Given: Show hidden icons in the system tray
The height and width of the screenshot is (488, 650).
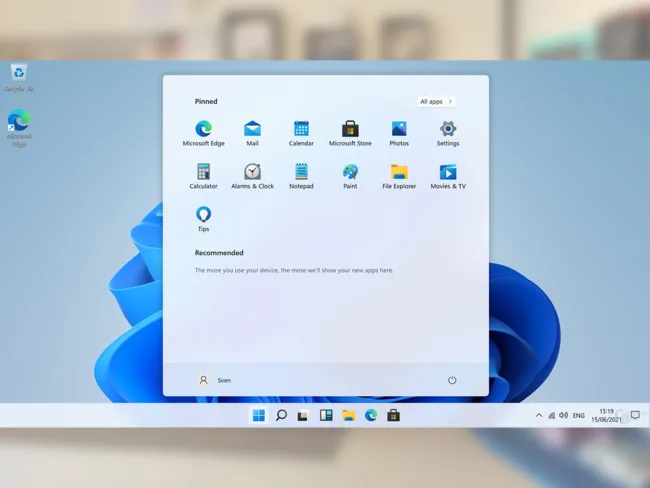Looking at the screenshot, I should 539,415.
